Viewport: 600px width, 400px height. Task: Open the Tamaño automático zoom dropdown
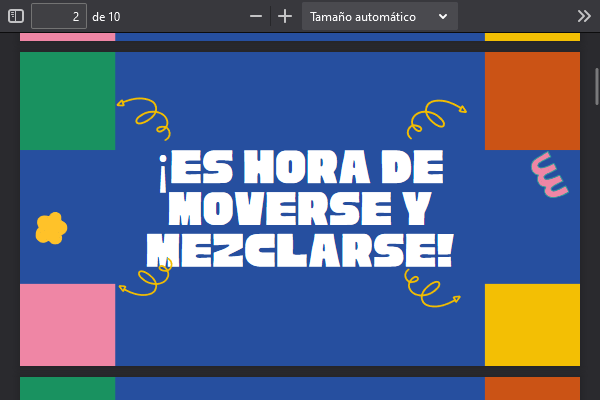pos(380,16)
